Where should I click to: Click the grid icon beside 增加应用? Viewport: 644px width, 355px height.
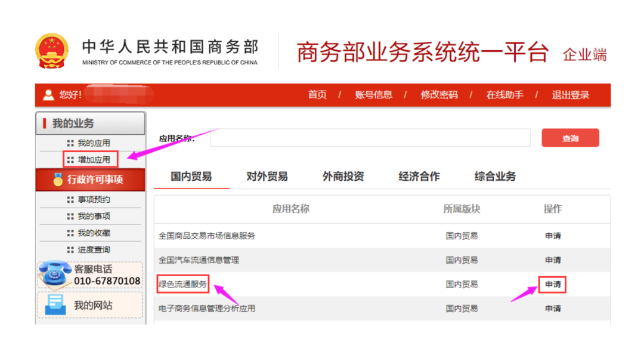tap(70, 159)
